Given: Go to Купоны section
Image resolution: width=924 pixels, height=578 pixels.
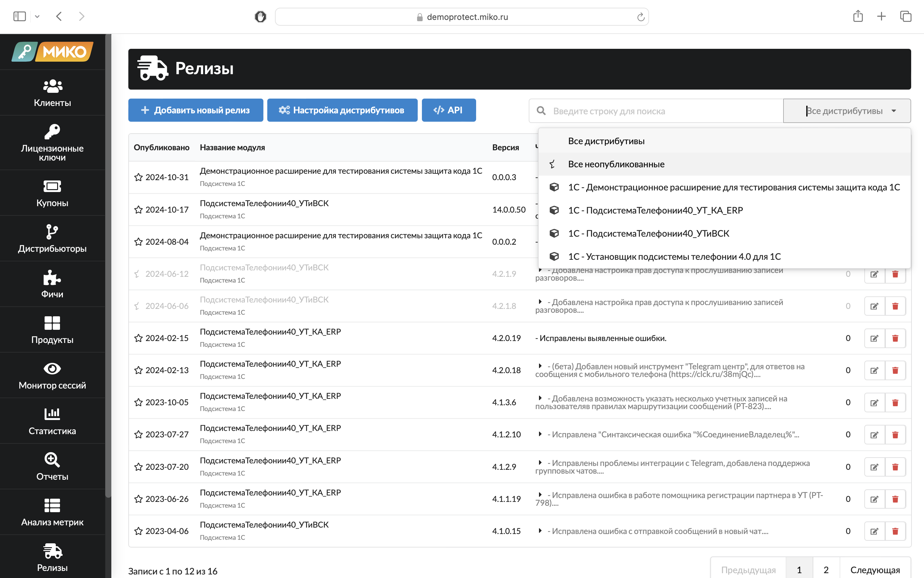Looking at the screenshot, I should 52,193.
